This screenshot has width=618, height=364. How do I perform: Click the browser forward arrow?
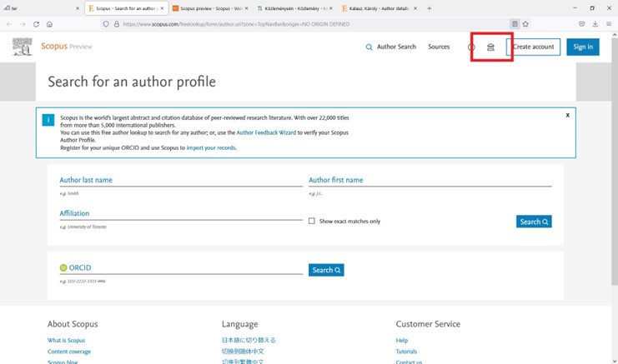click(x=23, y=24)
